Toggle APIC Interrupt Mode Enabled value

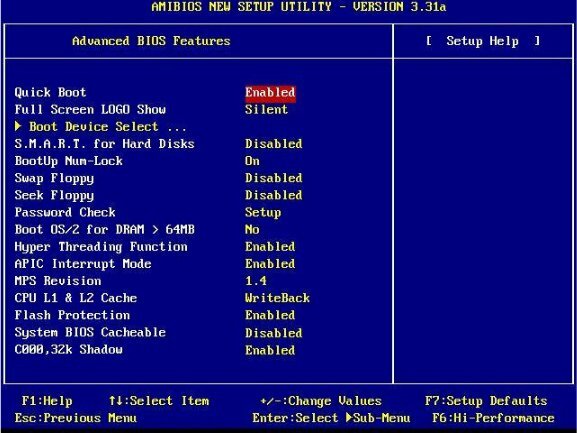coord(270,263)
